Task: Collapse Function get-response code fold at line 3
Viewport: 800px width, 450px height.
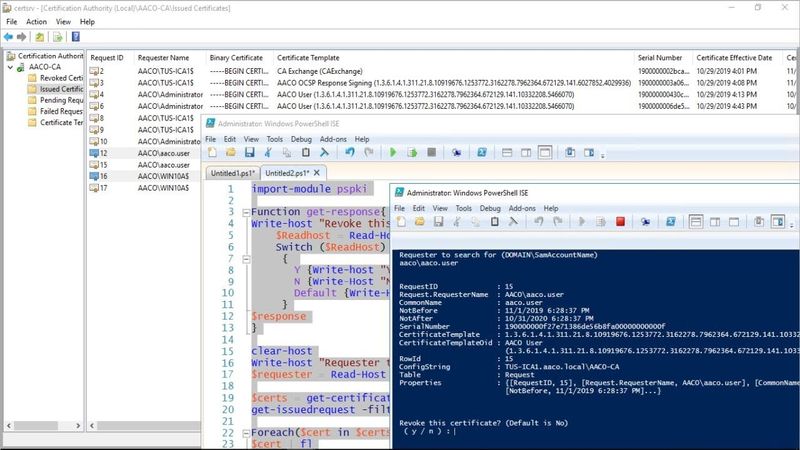Action: click(246, 212)
